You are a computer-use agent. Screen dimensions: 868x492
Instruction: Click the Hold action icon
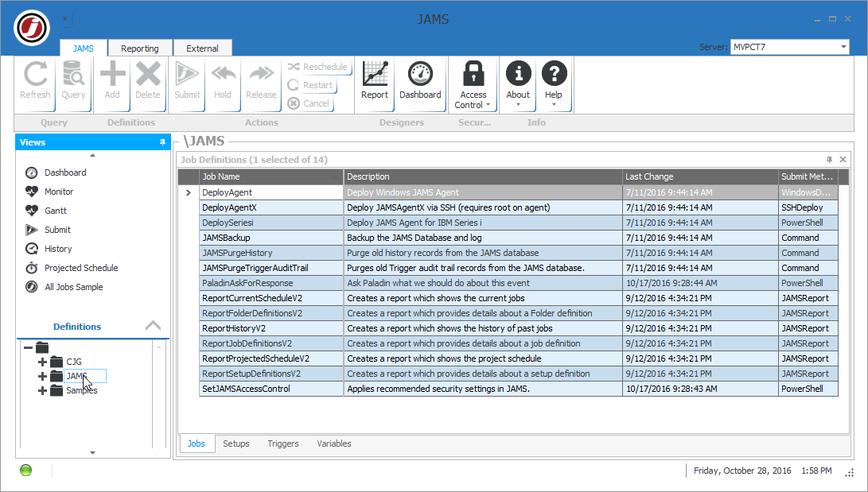pyautogui.click(x=223, y=81)
